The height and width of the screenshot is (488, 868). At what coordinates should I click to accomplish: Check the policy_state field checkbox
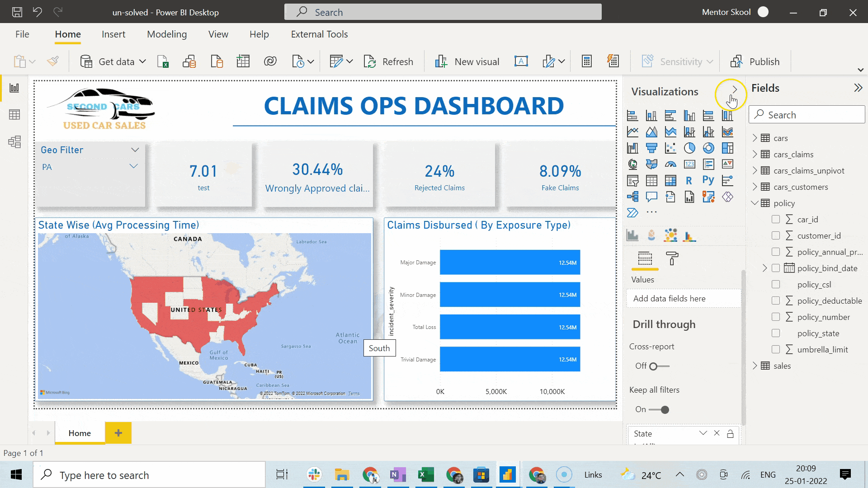tap(776, 333)
